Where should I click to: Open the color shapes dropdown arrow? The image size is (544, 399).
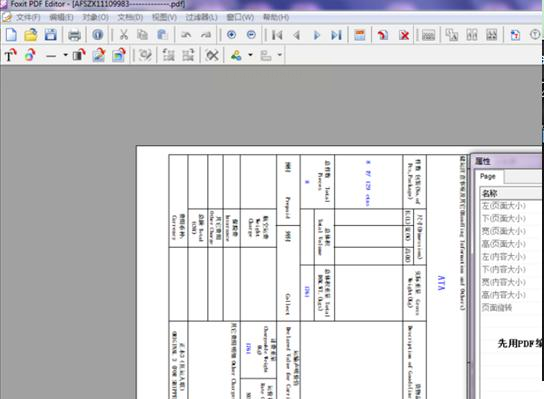click(250, 55)
